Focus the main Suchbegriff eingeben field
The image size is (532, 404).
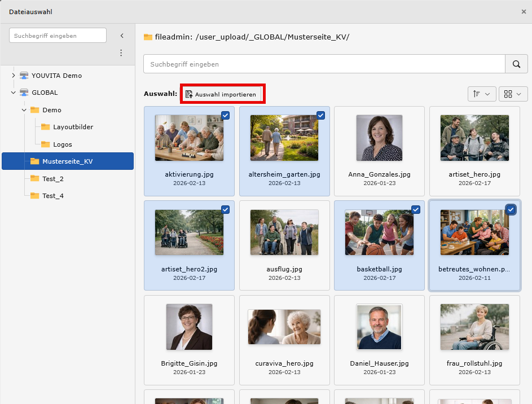(324, 64)
